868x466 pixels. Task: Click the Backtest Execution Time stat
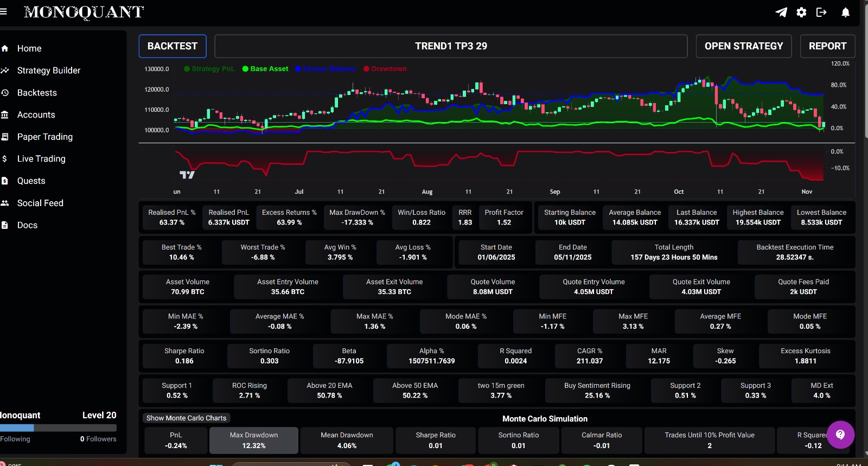pyautogui.click(x=795, y=252)
